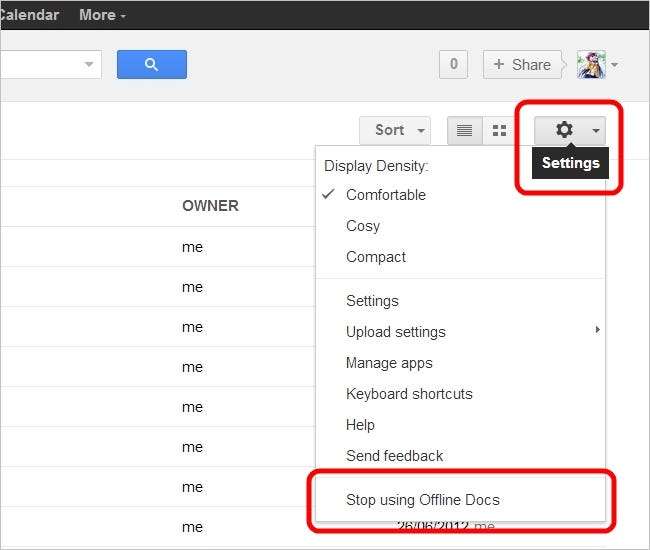Viewport: 650px width, 550px height.
Task: Choose Settings from the gear menu
Action: pyautogui.click(x=372, y=301)
